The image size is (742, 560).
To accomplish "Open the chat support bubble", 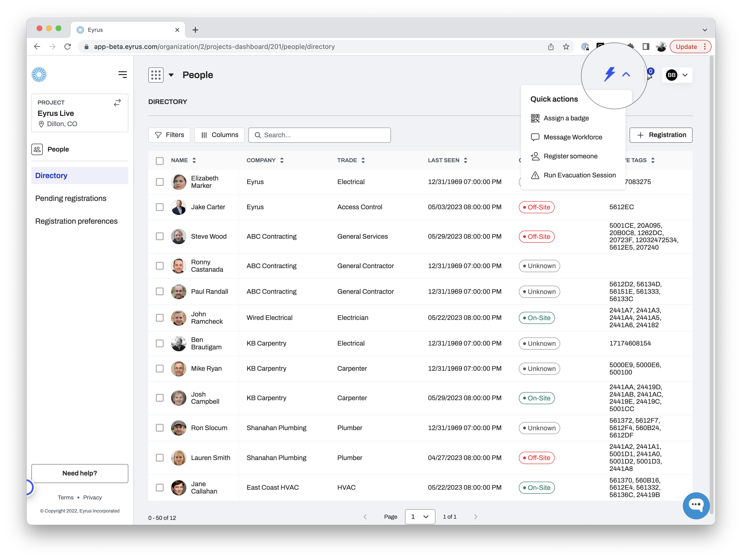I will click(x=696, y=505).
